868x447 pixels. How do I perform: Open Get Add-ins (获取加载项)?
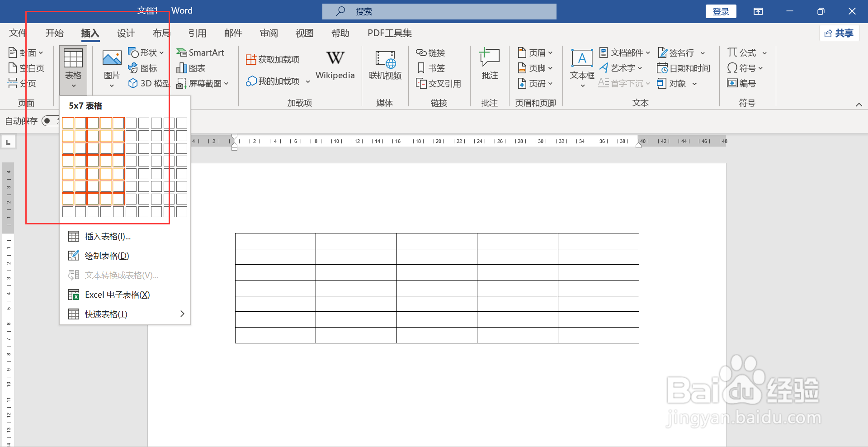pos(273,59)
